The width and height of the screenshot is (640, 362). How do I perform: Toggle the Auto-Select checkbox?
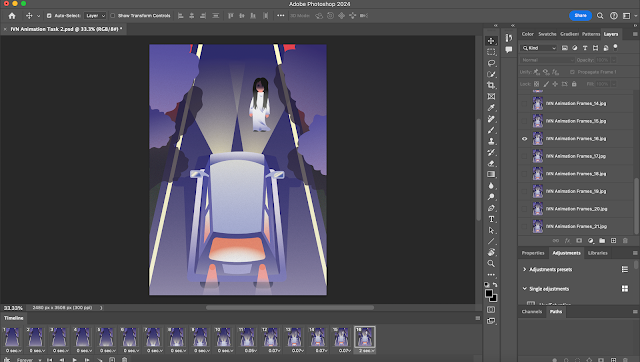coord(49,16)
